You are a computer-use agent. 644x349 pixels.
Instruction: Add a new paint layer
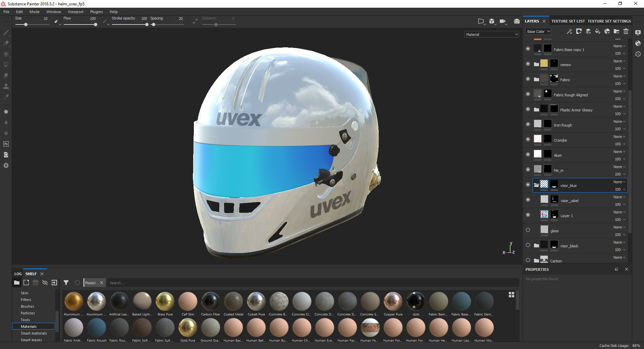pos(588,31)
